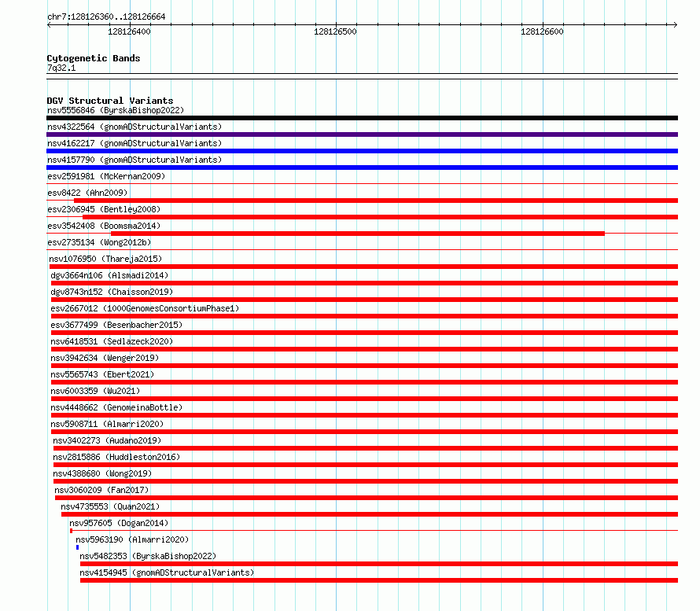Open first nsv5908711 (Almarri2020) label
The height and width of the screenshot is (611, 700).
pyautogui.click(x=107, y=424)
